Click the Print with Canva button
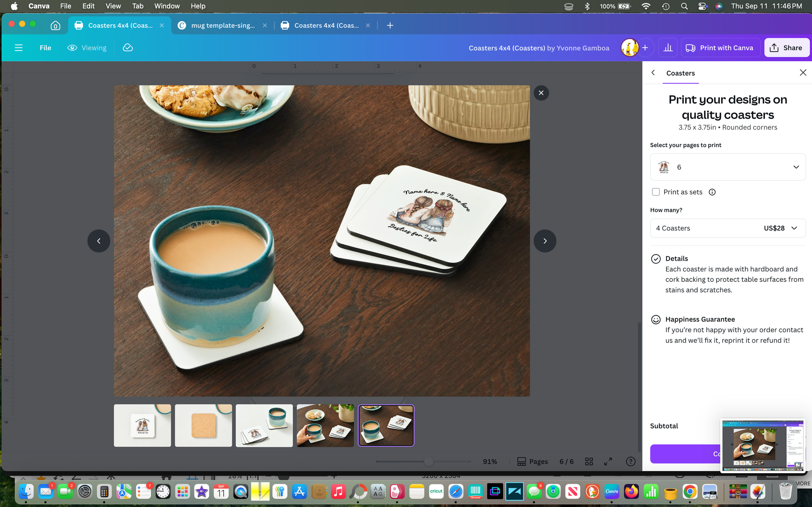 coord(720,48)
